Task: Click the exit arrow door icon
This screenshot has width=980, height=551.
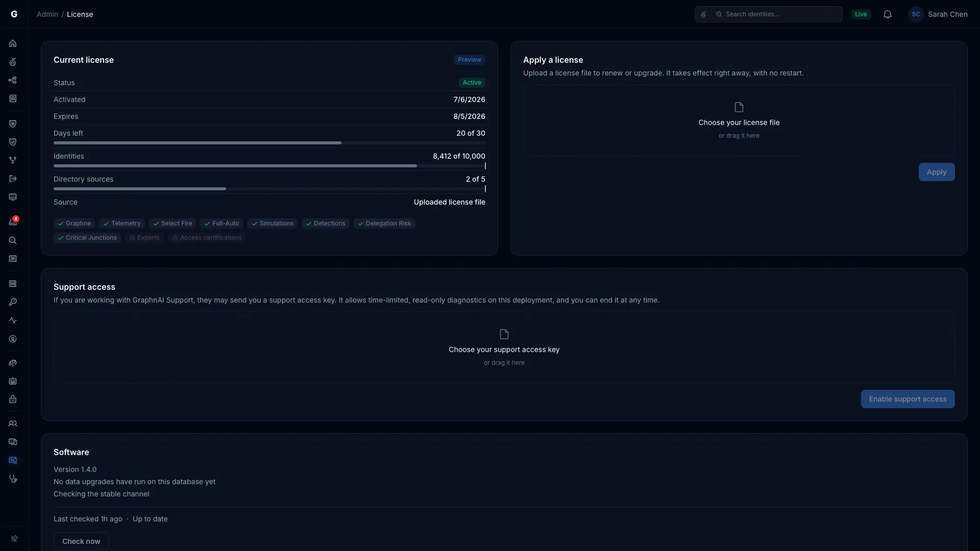Action: pos(13,179)
